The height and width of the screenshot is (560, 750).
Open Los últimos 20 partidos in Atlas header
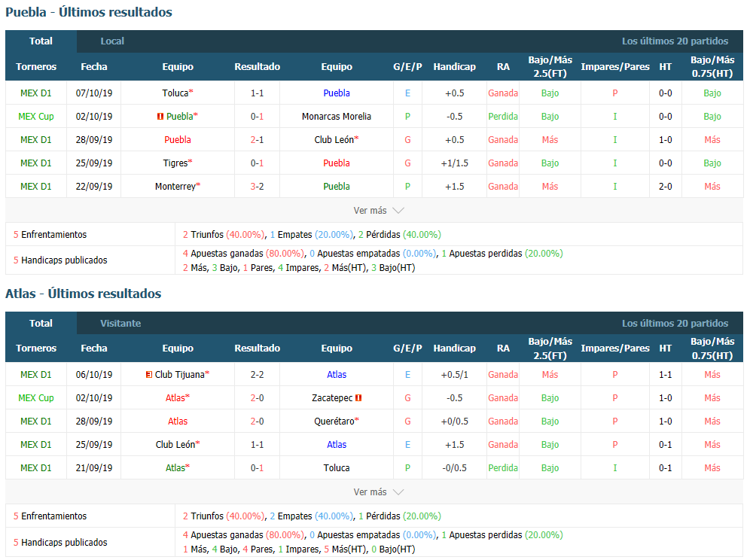[x=675, y=323]
